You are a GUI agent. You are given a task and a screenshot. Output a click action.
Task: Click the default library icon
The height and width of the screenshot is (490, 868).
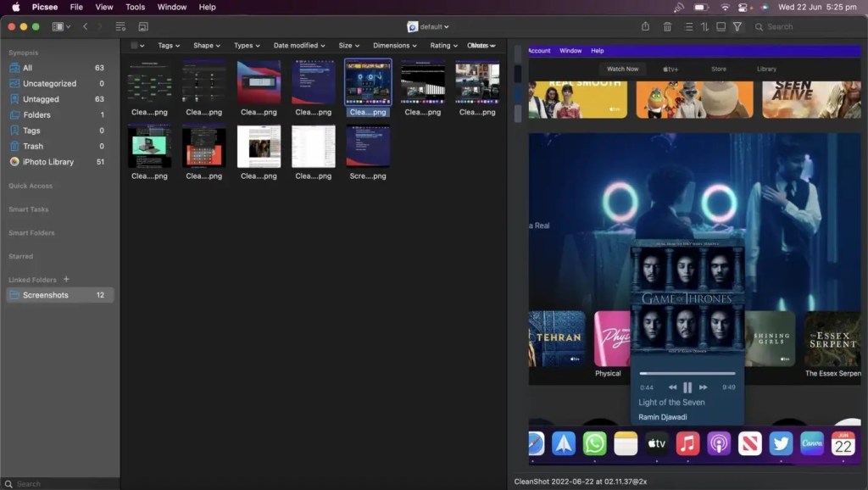pos(413,26)
